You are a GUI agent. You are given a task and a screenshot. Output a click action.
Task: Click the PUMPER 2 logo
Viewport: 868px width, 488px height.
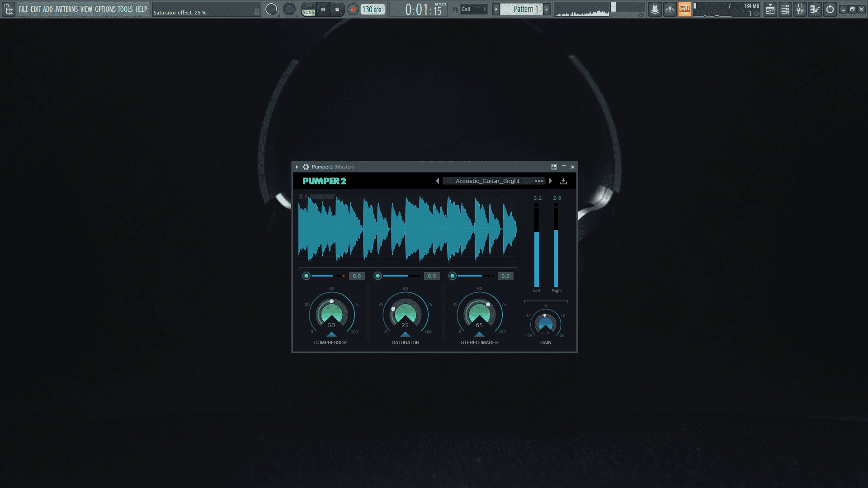pyautogui.click(x=324, y=181)
